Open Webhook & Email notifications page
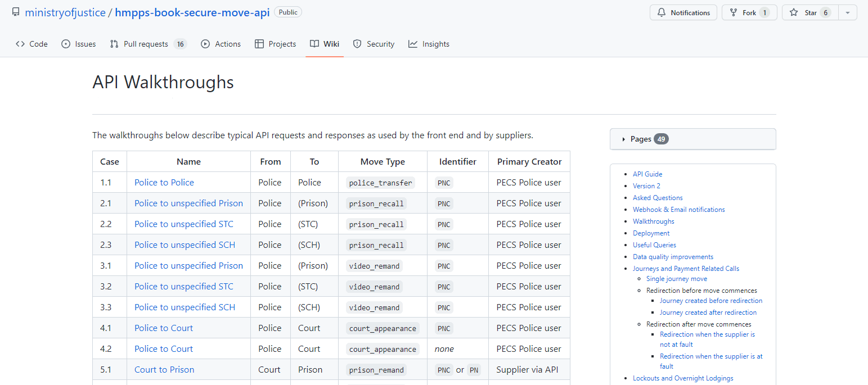This screenshot has height=385, width=868. click(678, 210)
